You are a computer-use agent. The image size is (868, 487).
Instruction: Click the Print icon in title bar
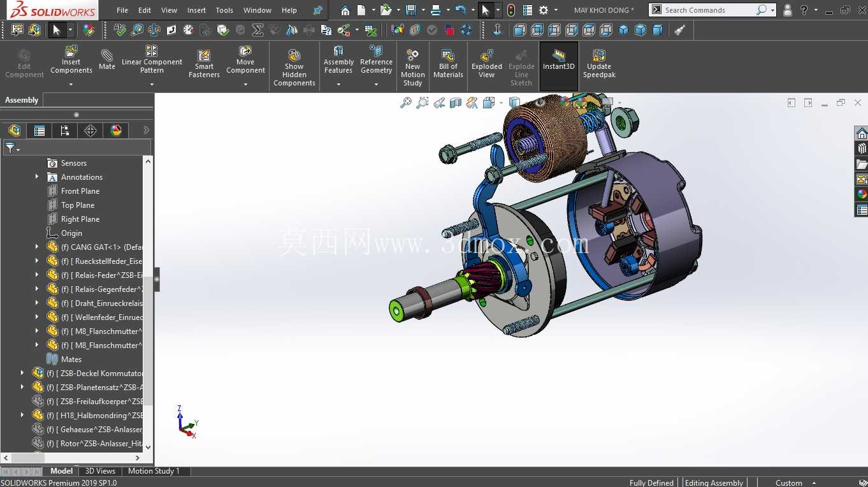[x=435, y=10]
